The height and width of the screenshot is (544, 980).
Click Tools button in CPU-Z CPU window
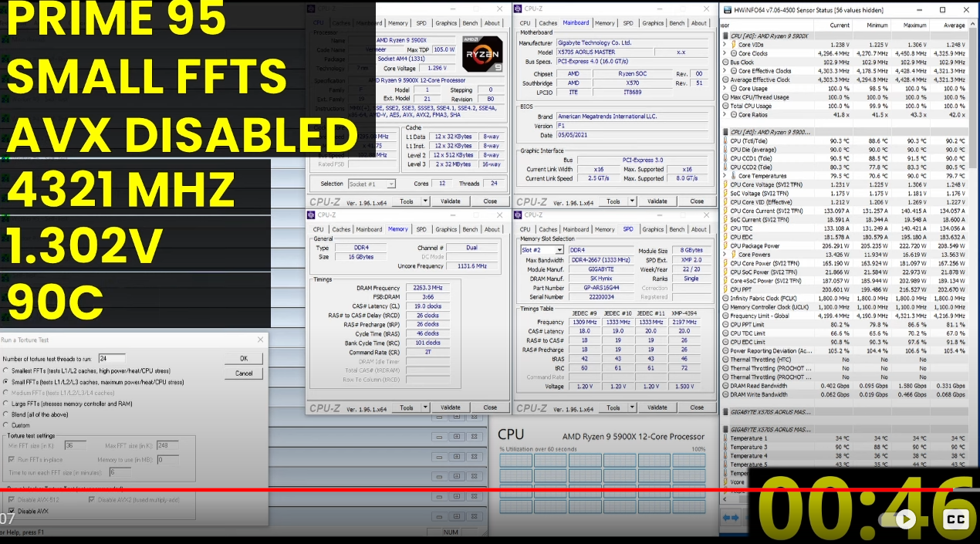[x=407, y=201]
